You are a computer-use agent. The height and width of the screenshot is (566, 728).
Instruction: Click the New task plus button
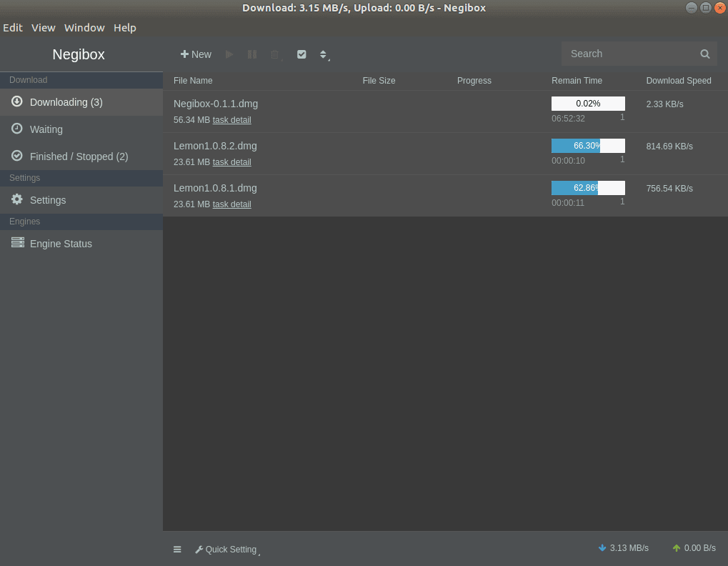tap(196, 54)
